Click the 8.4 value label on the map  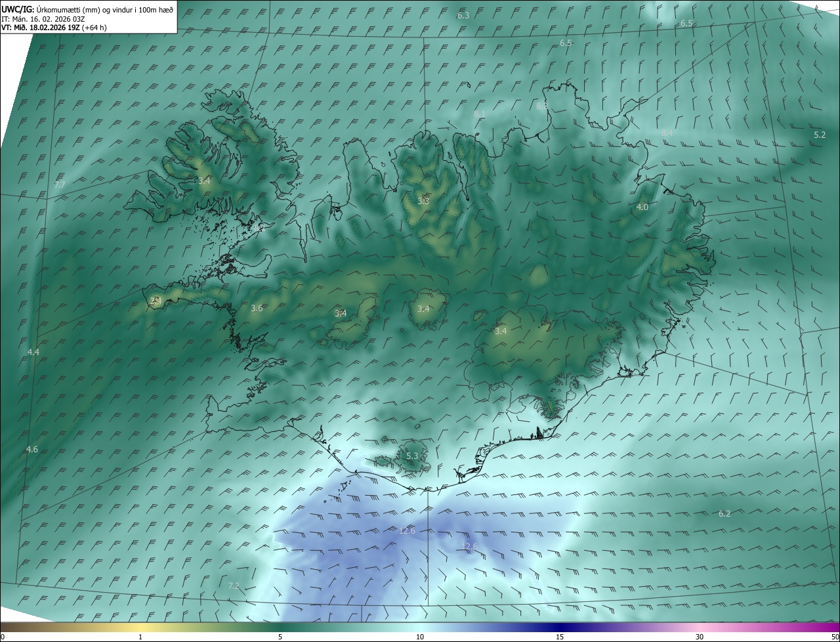click(x=667, y=133)
